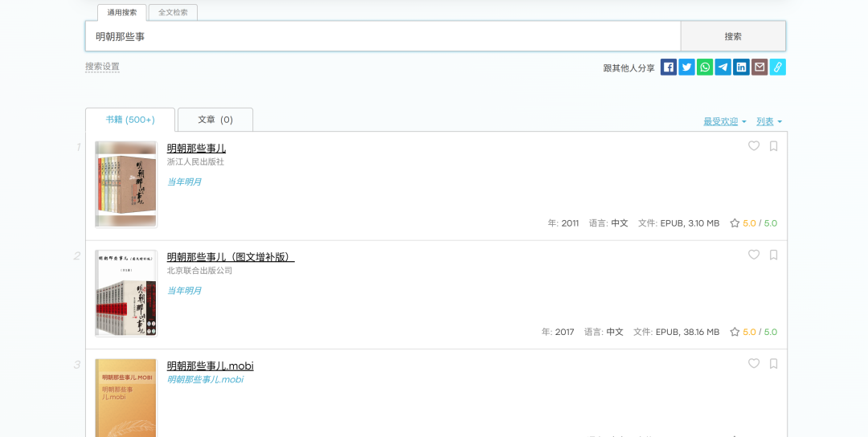
Task: Share through the WhatsApp icon
Action: 705,67
